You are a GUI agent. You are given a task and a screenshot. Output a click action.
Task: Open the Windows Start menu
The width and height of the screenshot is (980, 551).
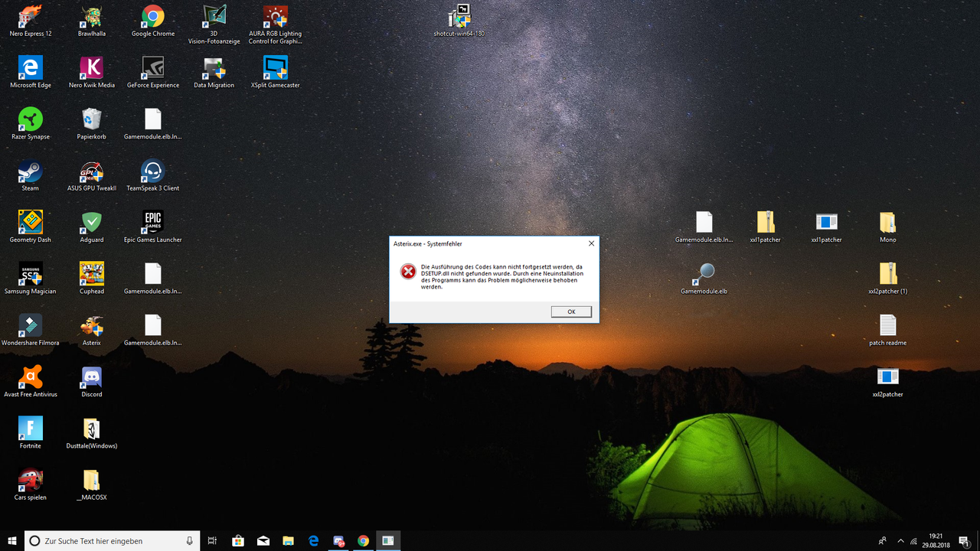click(12, 541)
